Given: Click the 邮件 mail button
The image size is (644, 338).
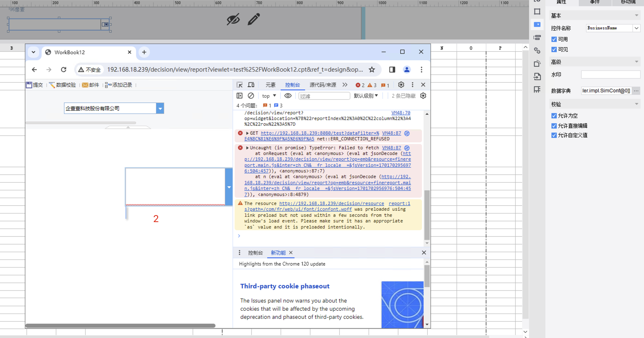Looking at the screenshot, I should point(90,85).
